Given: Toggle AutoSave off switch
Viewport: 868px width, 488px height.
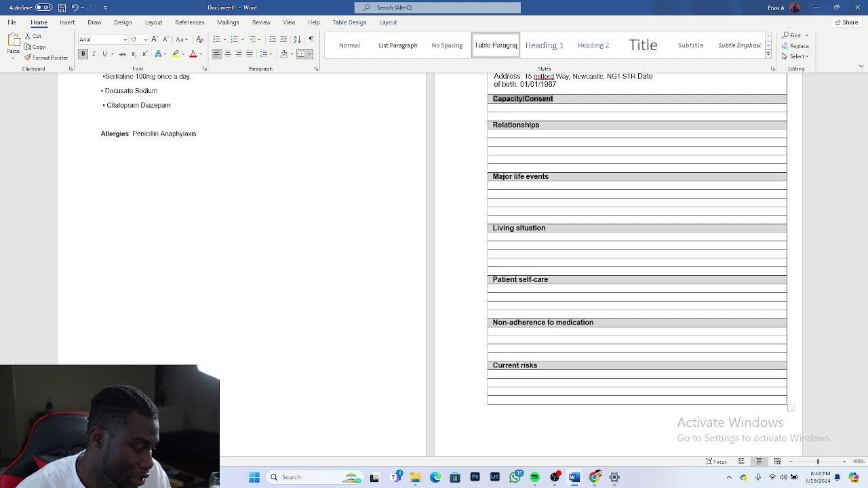Looking at the screenshot, I should point(43,7).
